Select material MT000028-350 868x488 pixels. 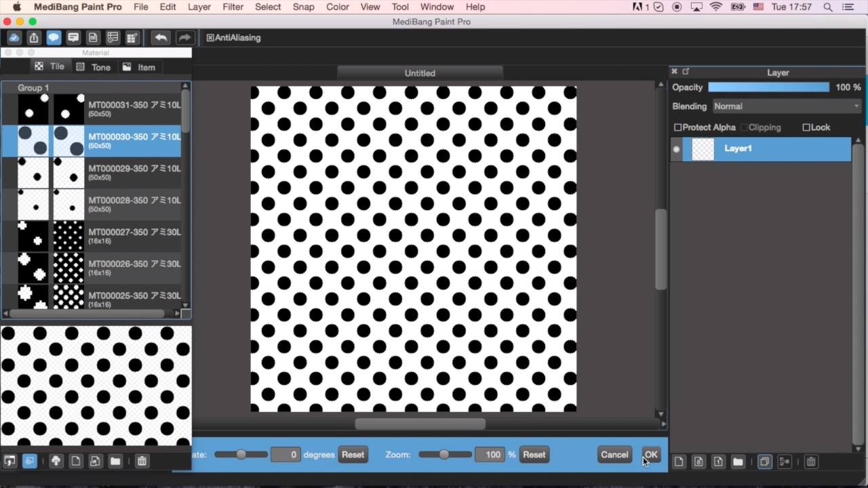pyautogui.click(x=92, y=205)
